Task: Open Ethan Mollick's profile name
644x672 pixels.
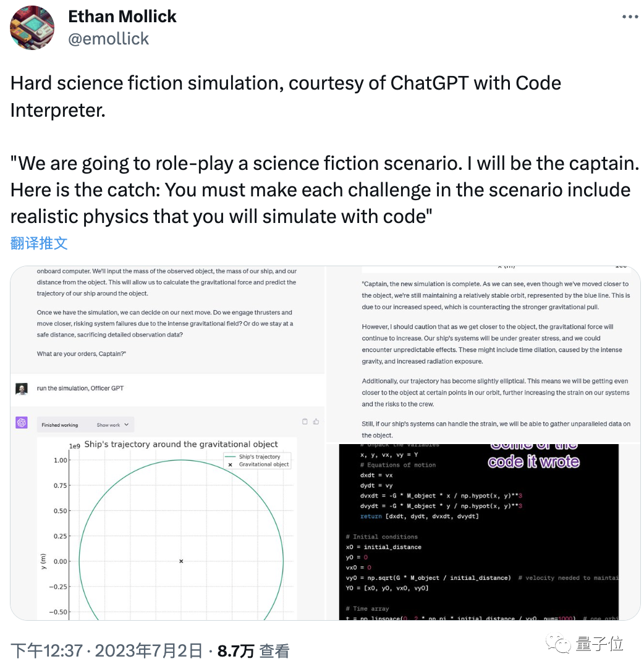Action: pos(122,16)
